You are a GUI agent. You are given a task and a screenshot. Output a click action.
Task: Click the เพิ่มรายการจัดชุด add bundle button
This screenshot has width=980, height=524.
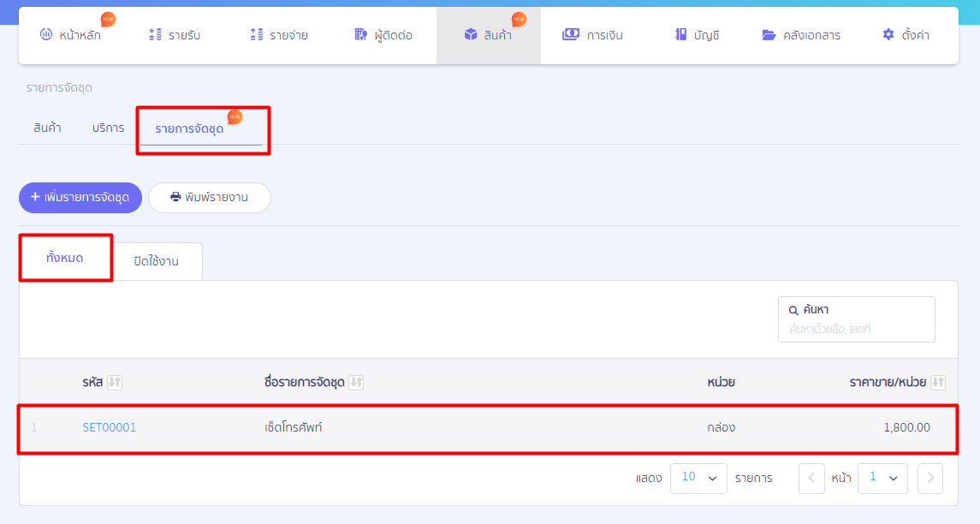pyautogui.click(x=80, y=197)
